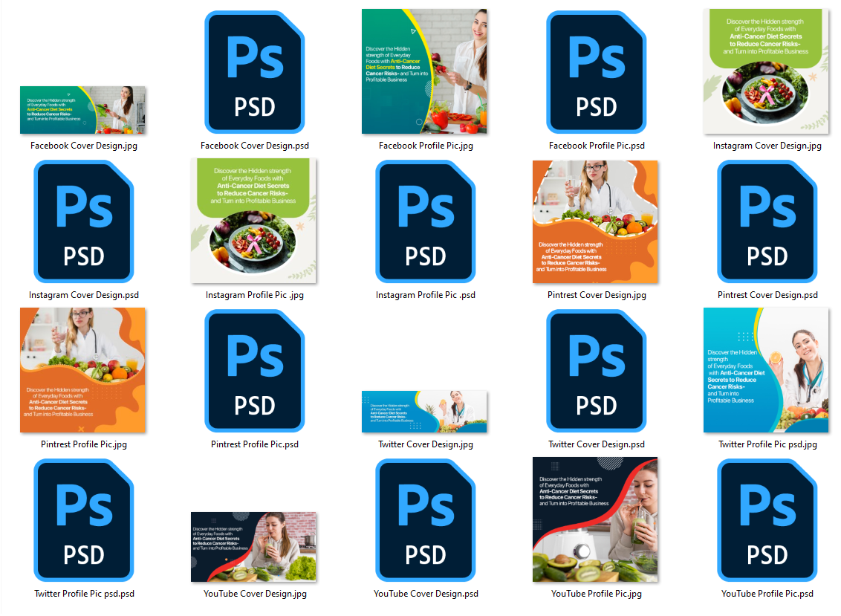
Task: Select the Instagram Cover Design.jpg thumbnail
Action: (767, 72)
